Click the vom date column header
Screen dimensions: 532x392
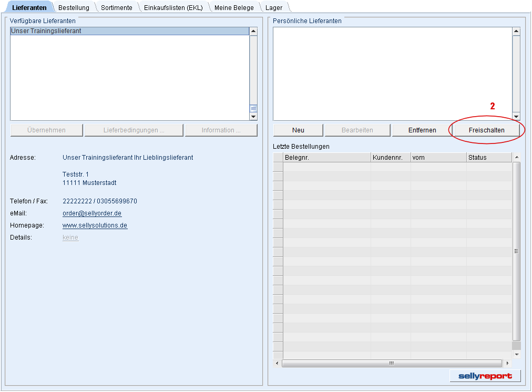tap(438, 158)
